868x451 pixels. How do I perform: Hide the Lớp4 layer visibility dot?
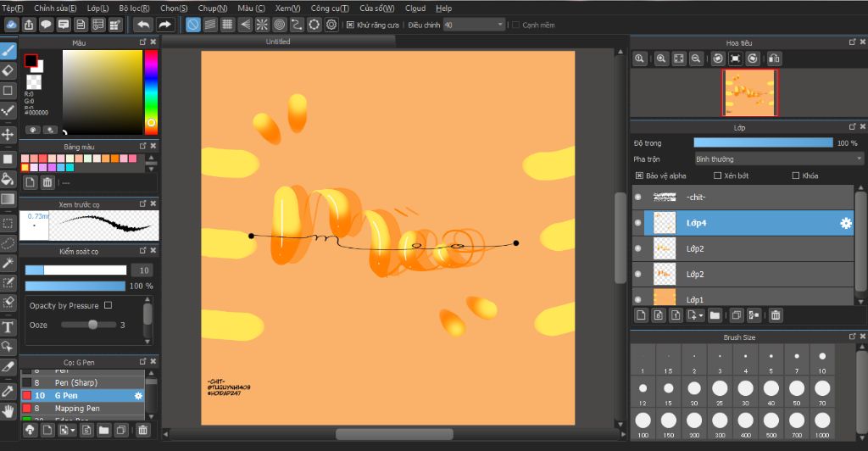[x=637, y=223]
